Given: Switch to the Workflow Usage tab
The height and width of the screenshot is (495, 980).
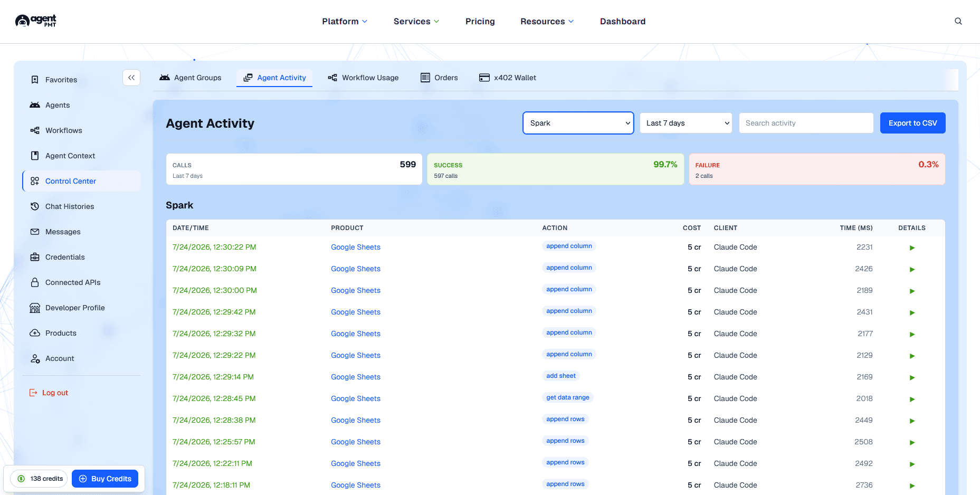Looking at the screenshot, I should 363,78.
